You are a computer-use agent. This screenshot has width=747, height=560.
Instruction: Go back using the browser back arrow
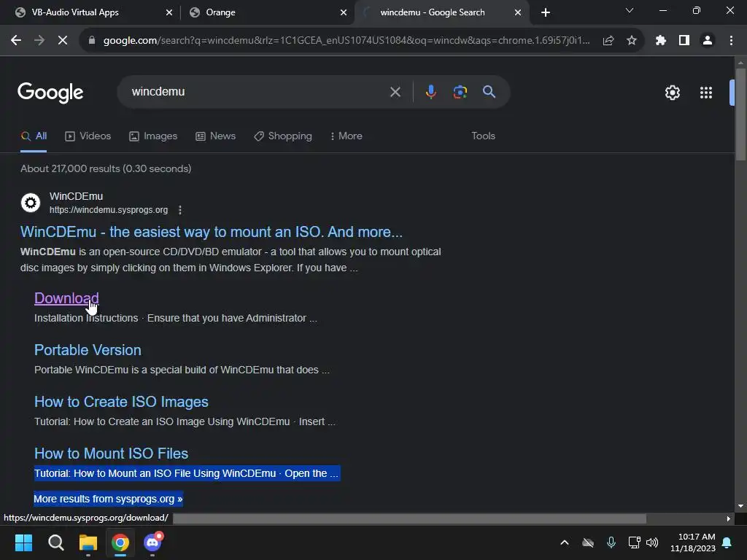pos(16,41)
